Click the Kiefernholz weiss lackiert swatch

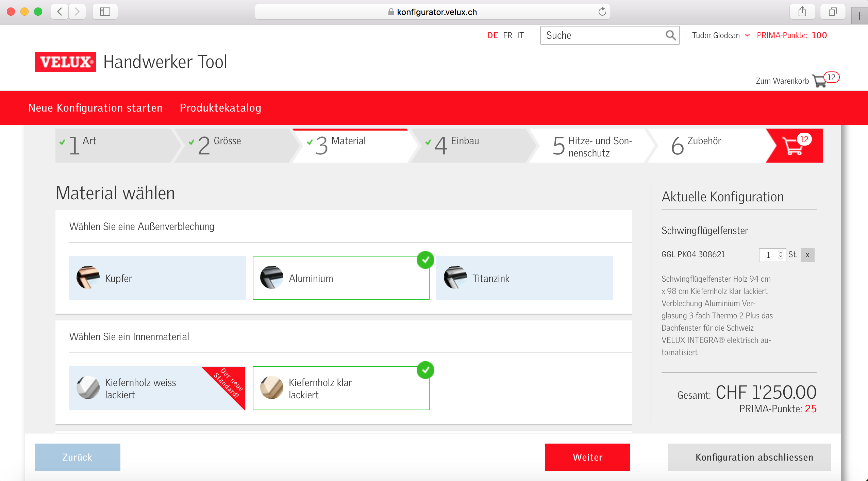click(88, 387)
